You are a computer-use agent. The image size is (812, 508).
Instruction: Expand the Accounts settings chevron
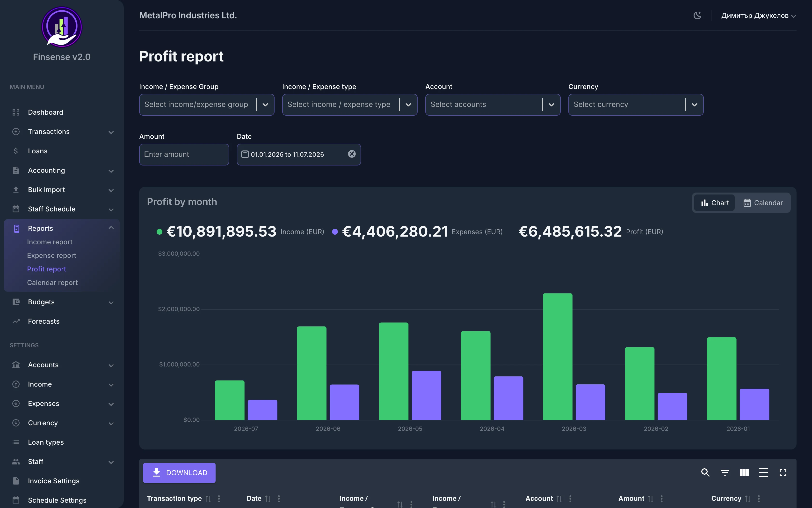pyautogui.click(x=111, y=365)
